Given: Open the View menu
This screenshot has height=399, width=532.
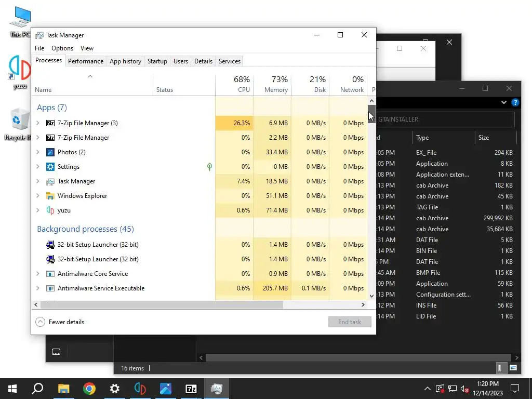Looking at the screenshot, I should coord(87,48).
